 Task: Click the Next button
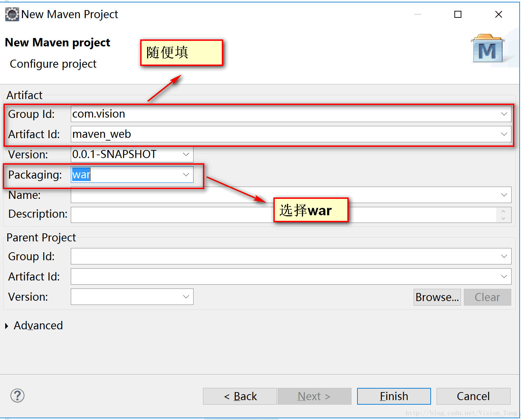315,396
